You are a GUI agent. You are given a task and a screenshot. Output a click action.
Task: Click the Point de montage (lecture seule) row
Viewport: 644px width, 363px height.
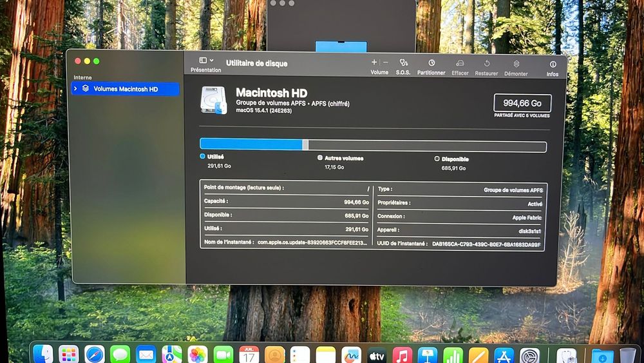coord(287,188)
